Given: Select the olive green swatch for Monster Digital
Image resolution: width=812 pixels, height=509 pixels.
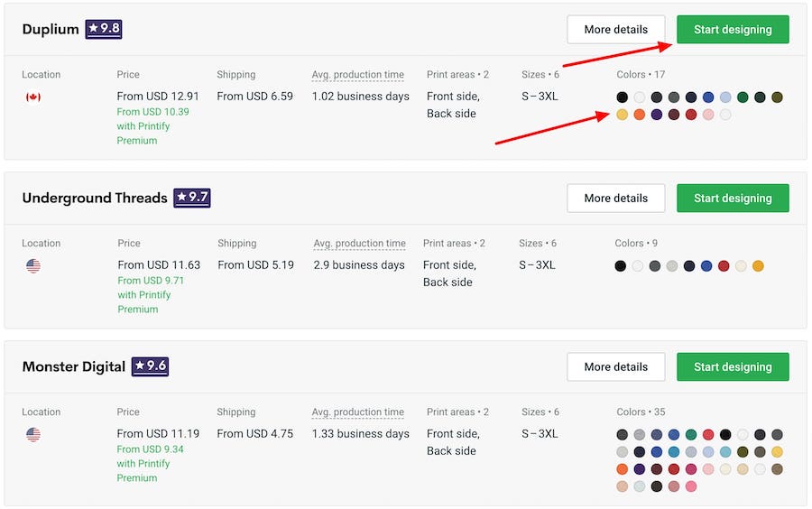Looking at the screenshot, I should point(743,452).
